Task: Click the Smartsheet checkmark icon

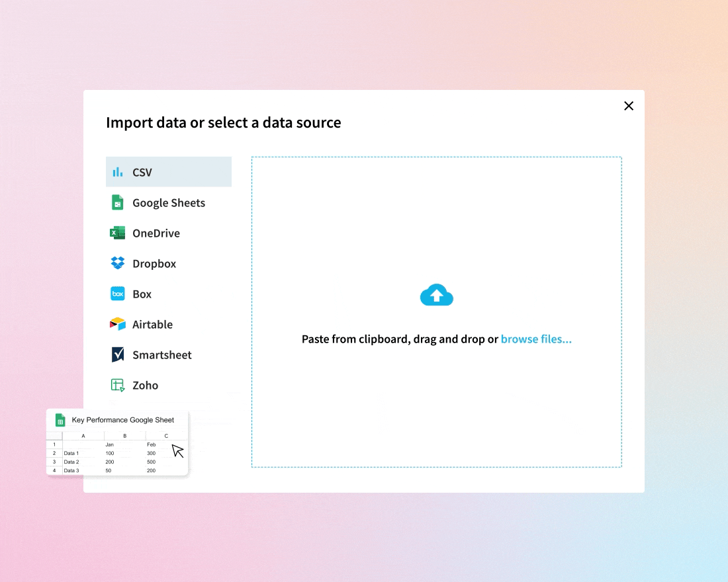Action: tap(117, 354)
